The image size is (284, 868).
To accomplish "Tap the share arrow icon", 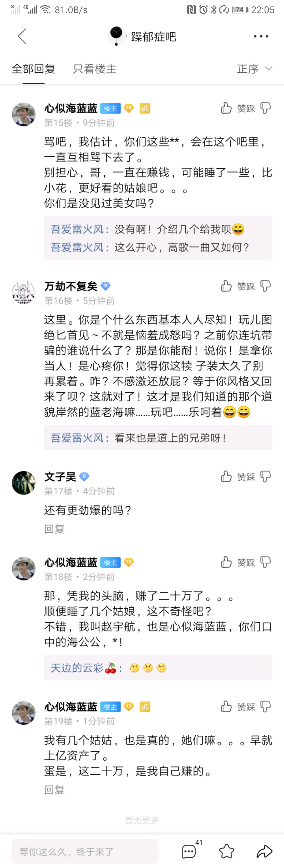I will coord(264,851).
